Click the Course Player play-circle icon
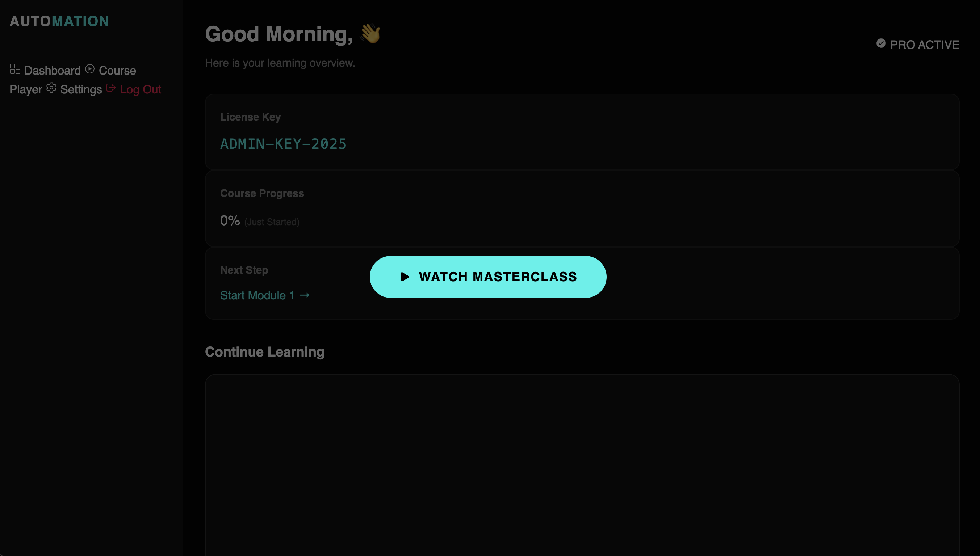980x556 pixels. coord(90,69)
